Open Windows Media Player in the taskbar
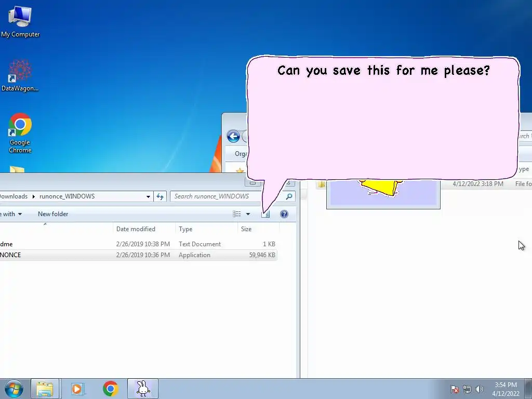532x399 pixels. click(x=77, y=389)
